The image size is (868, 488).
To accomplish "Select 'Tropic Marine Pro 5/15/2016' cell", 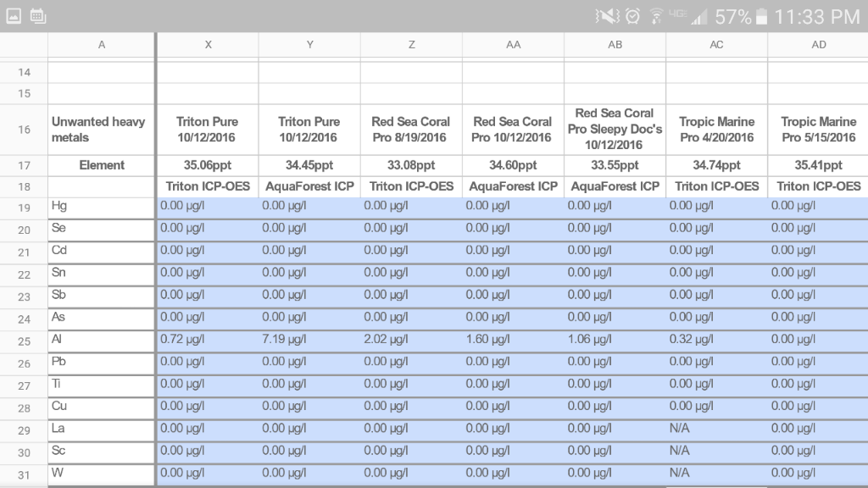I will click(x=818, y=130).
